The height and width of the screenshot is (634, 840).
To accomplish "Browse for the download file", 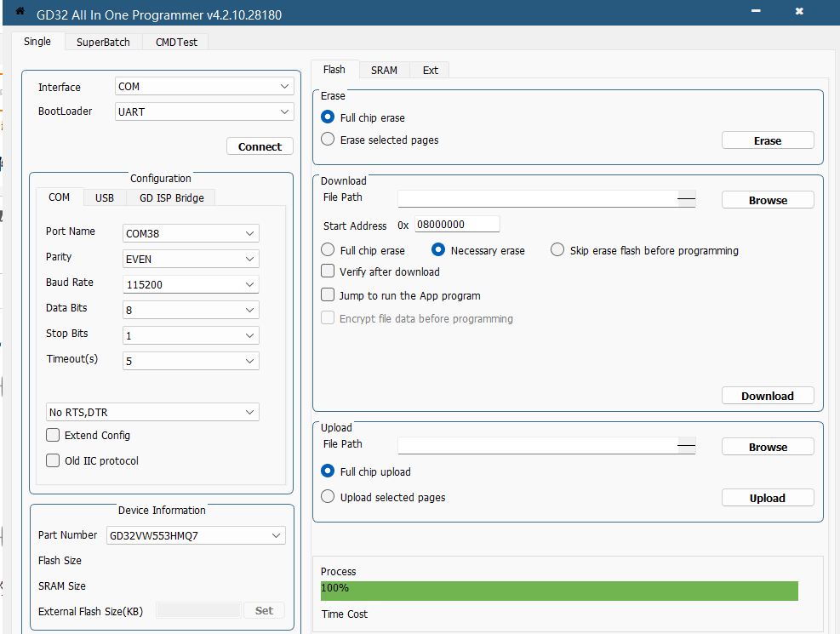I will click(768, 200).
